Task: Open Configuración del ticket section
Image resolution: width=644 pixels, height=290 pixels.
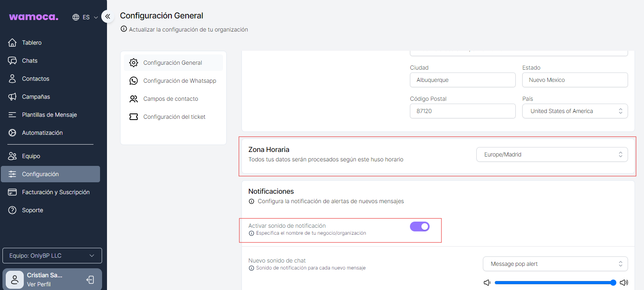Action: point(174,117)
